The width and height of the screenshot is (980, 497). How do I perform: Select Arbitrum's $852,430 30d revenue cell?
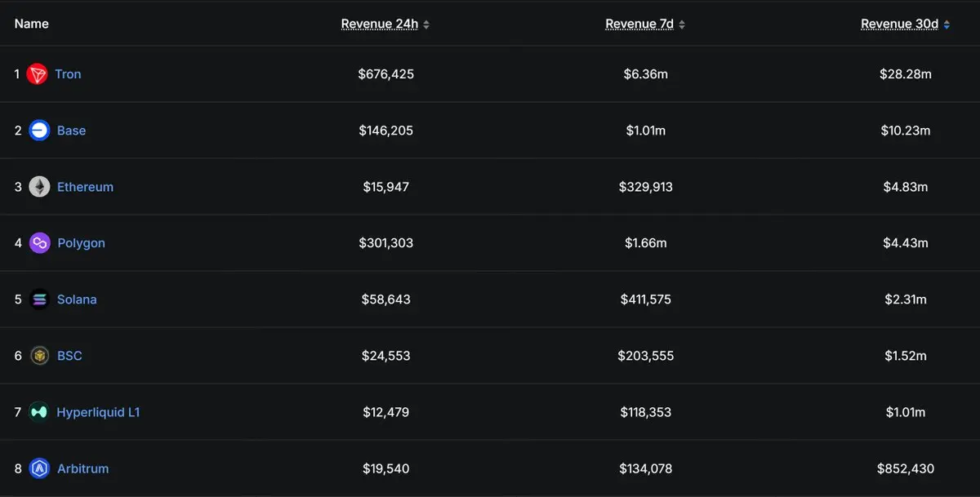coord(906,468)
